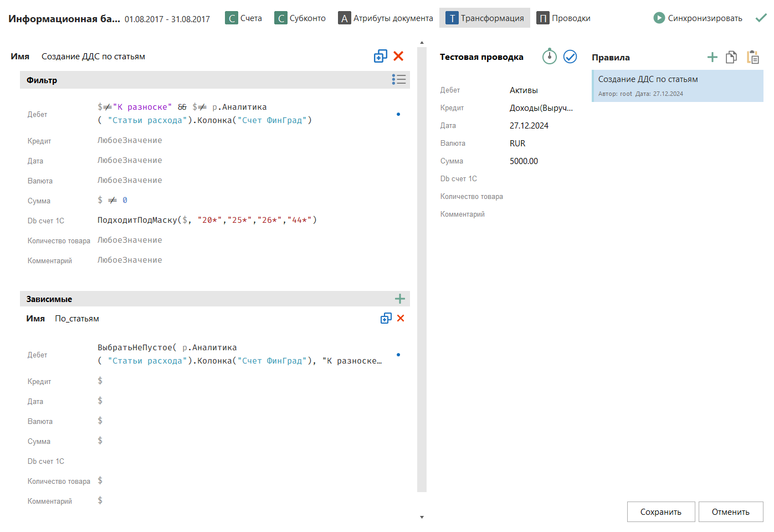Image resolution: width=774 pixels, height=532 pixels.
Task: Duplicate the dependent 'По_статьям'
Action: [x=386, y=318]
